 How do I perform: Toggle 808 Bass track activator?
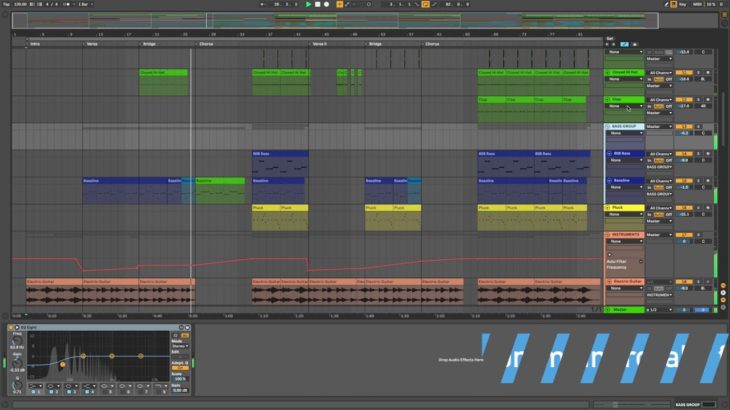pos(683,154)
